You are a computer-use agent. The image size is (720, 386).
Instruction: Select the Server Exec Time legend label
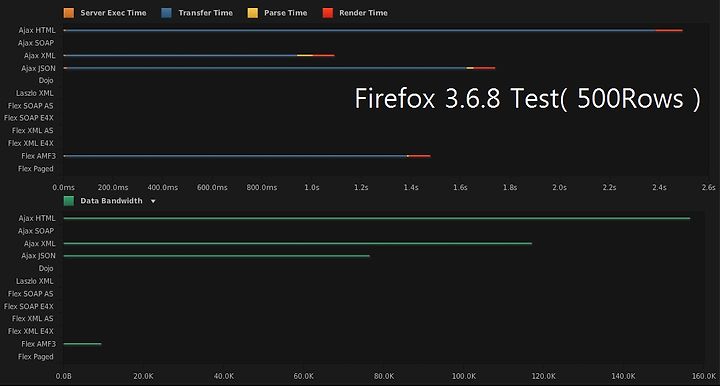click(x=113, y=13)
